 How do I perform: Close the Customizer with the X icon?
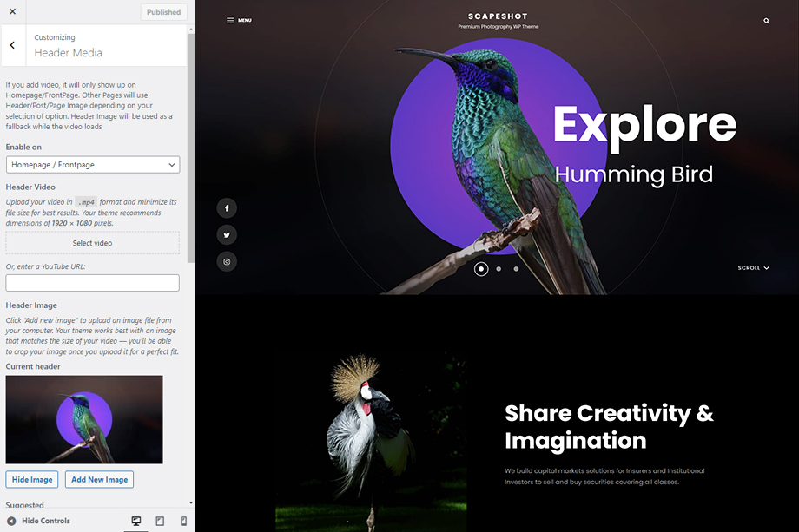pos(12,11)
